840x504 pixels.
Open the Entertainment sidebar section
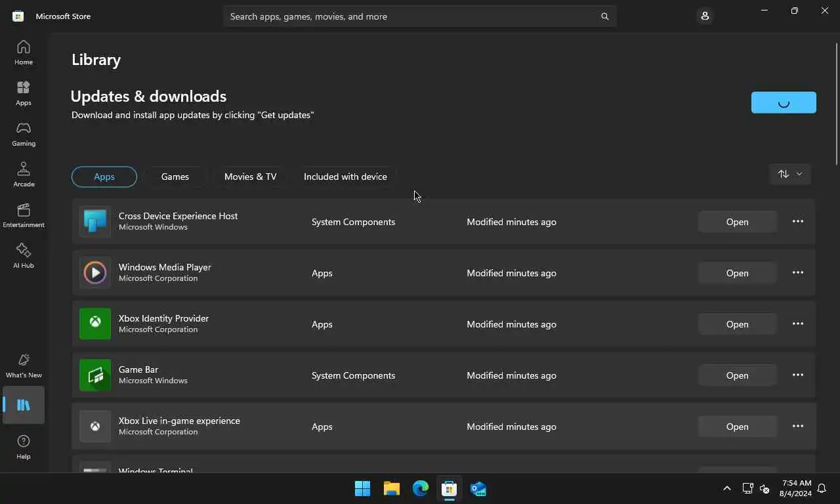coord(24,215)
